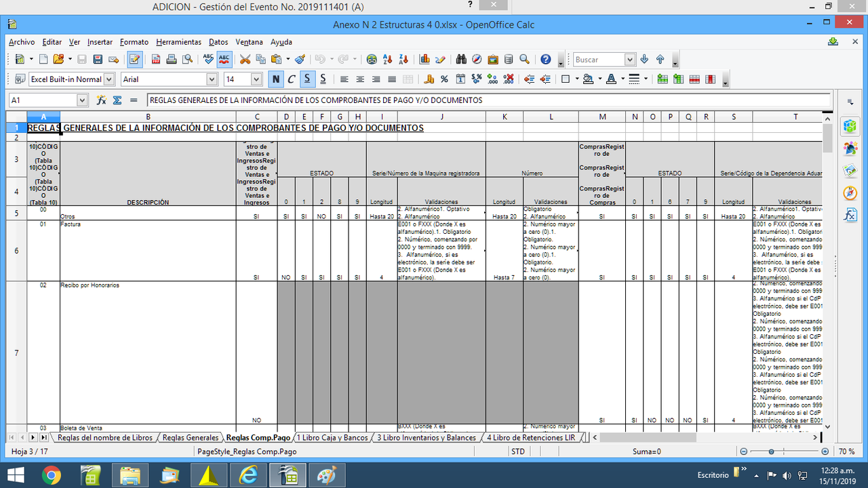Open the Name Box A1 dropdown
Screen dimensions: 868x488
coord(83,100)
